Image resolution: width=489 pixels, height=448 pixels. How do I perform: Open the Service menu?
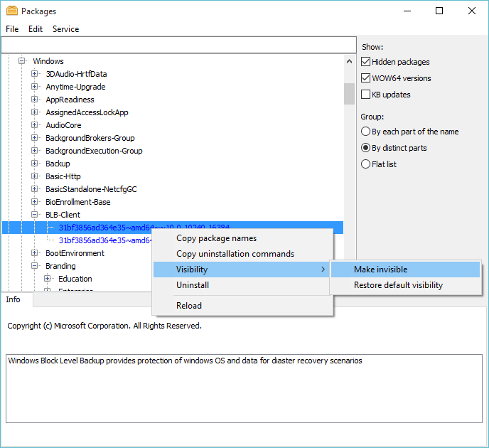65,29
